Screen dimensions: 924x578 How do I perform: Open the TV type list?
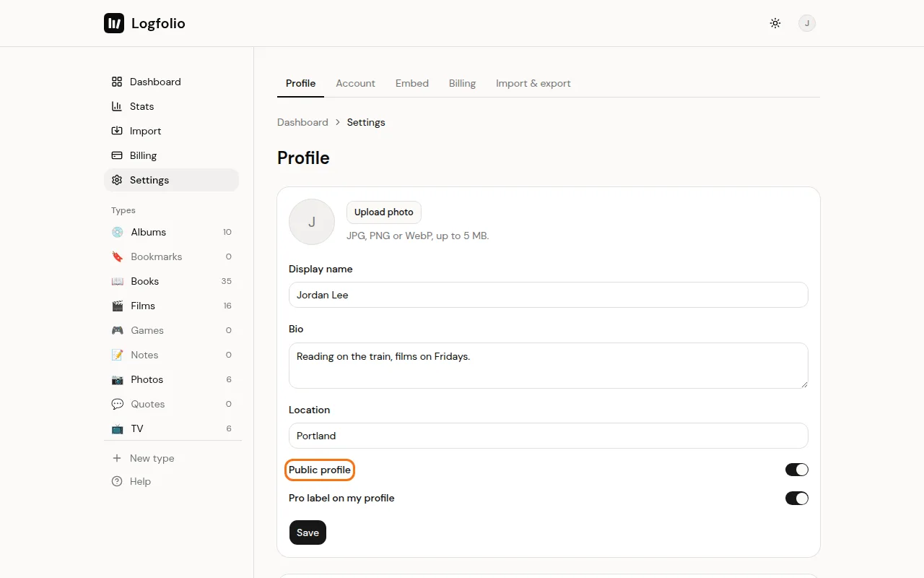coord(171,428)
